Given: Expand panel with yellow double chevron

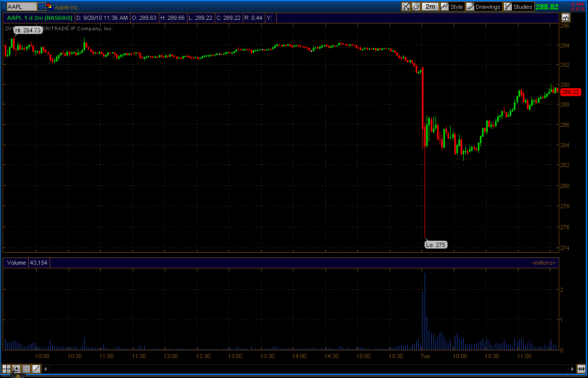Looking at the screenshot, I should 18,375.
